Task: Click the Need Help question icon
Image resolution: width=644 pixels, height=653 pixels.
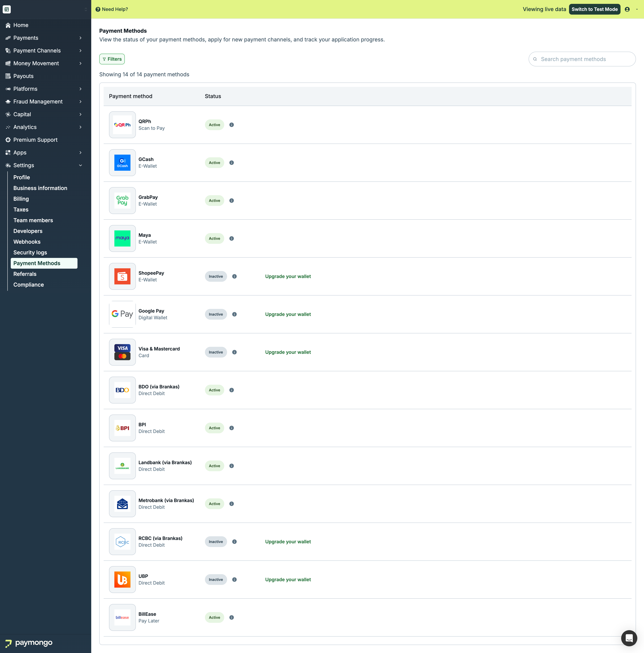Action: point(98,9)
